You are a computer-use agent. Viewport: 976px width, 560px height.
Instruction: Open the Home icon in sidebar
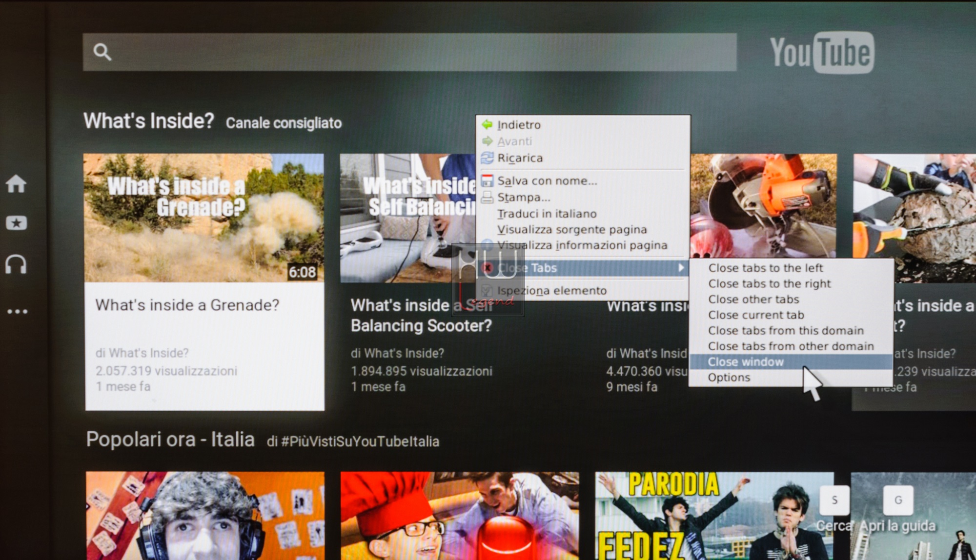point(16,184)
